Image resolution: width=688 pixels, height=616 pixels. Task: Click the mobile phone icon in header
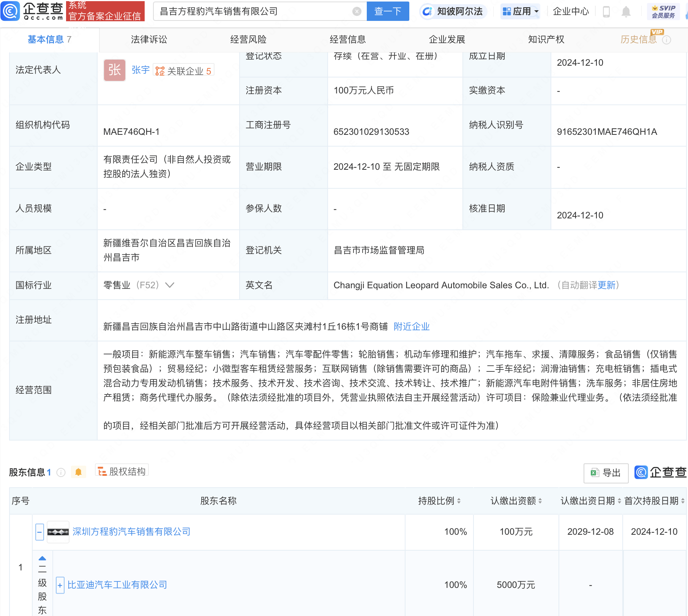click(606, 12)
